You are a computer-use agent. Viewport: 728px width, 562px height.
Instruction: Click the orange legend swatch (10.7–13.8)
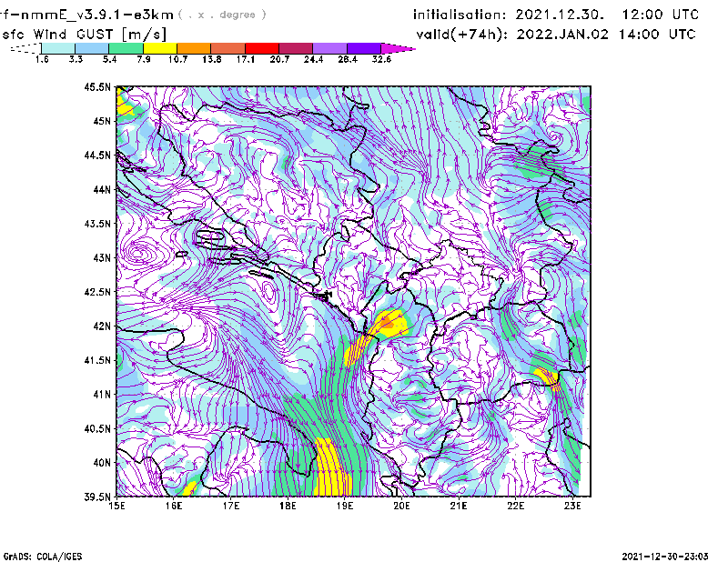pyautogui.click(x=194, y=48)
